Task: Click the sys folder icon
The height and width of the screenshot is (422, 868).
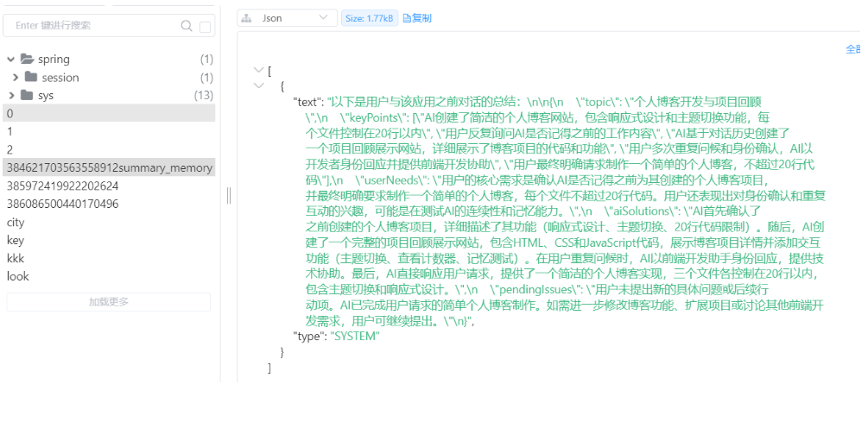Action: pos(27,95)
